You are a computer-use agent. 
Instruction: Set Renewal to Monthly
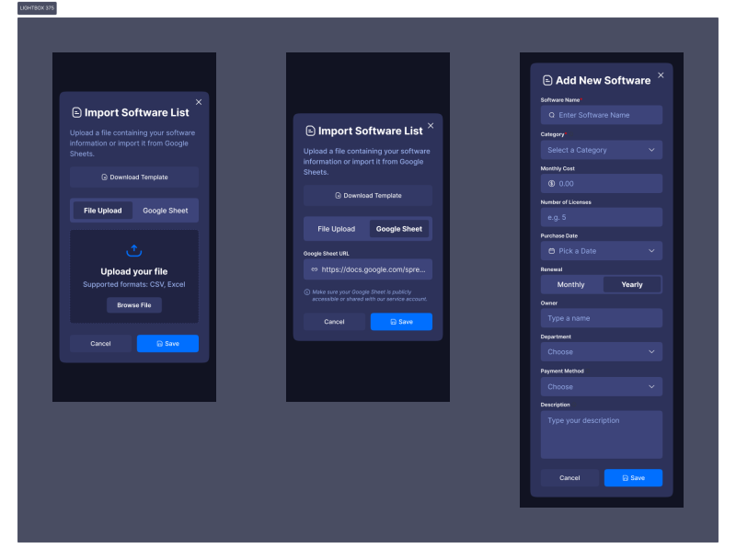(x=570, y=285)
